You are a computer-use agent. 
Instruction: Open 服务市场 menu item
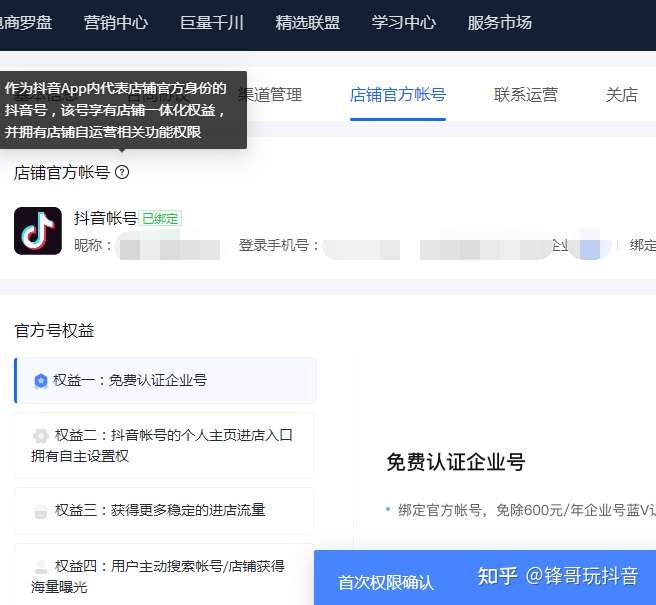tap(500, 23)
